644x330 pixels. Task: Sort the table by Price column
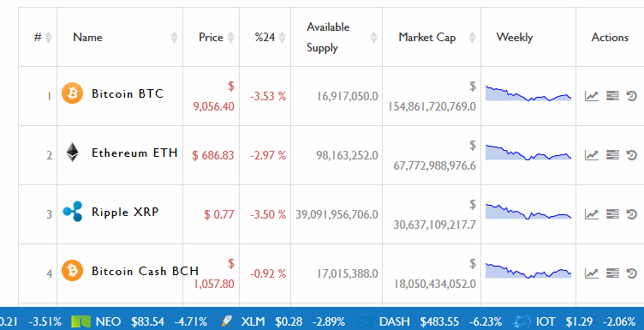[212, 37]
